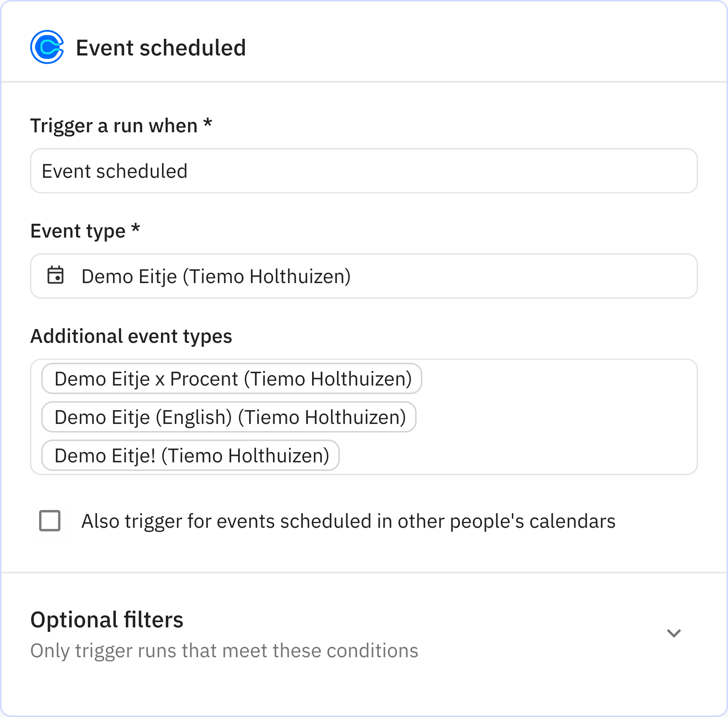The image size is (728, 717).
Task: Click the Additional event types label
Action: pos(131,335)
